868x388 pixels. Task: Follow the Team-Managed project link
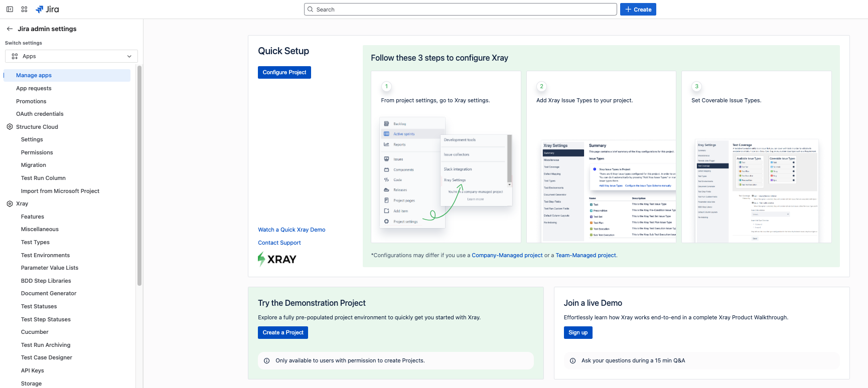click(x=586, y=255)
